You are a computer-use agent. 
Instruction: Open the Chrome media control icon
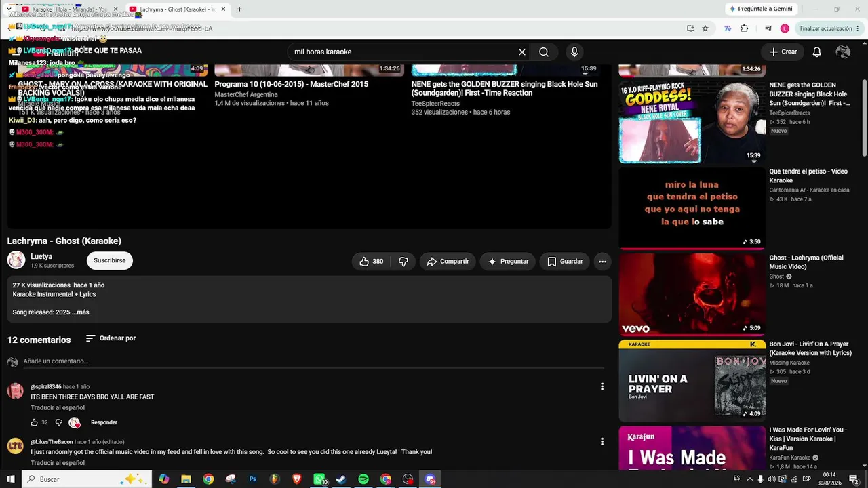[768, 28]
